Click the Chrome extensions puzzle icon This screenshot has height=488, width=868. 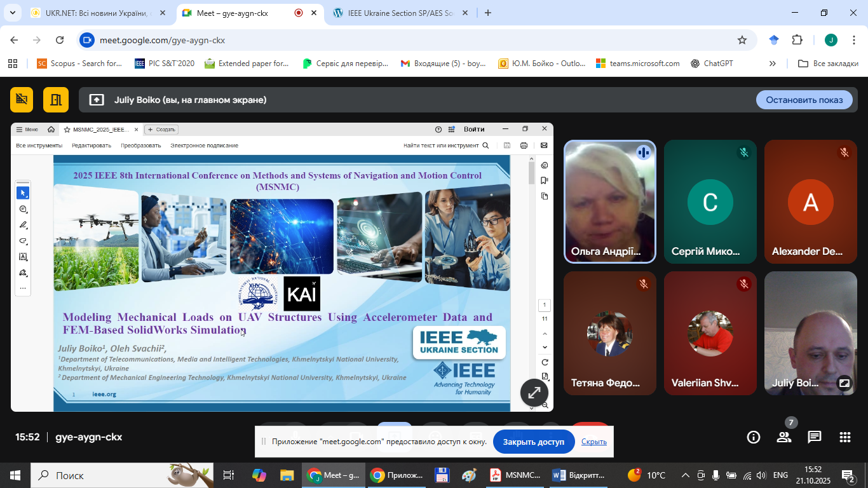pos(797,40)
